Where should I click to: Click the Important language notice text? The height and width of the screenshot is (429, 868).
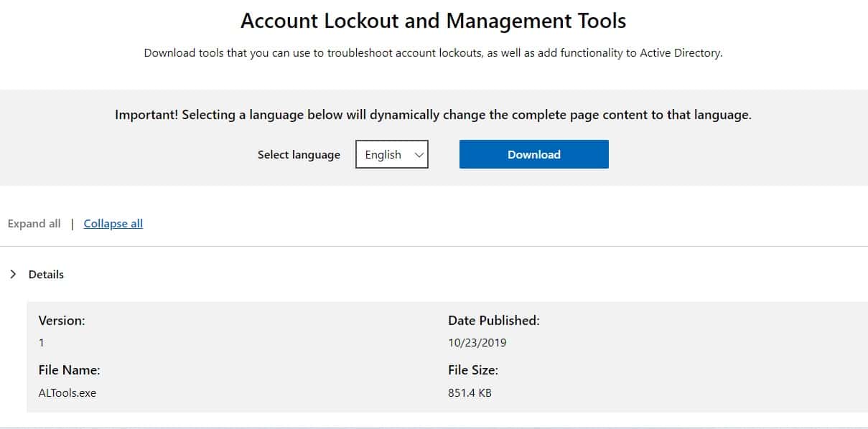pos(433,115)
